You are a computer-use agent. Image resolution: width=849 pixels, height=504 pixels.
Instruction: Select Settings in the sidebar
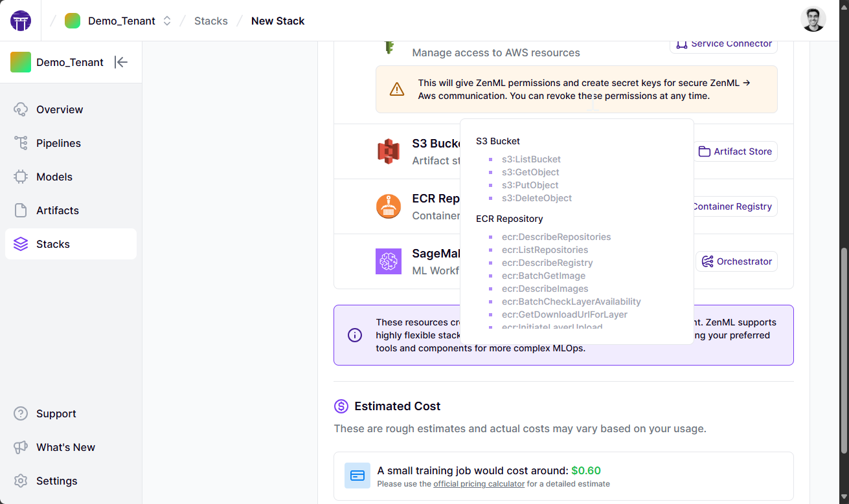20,481
